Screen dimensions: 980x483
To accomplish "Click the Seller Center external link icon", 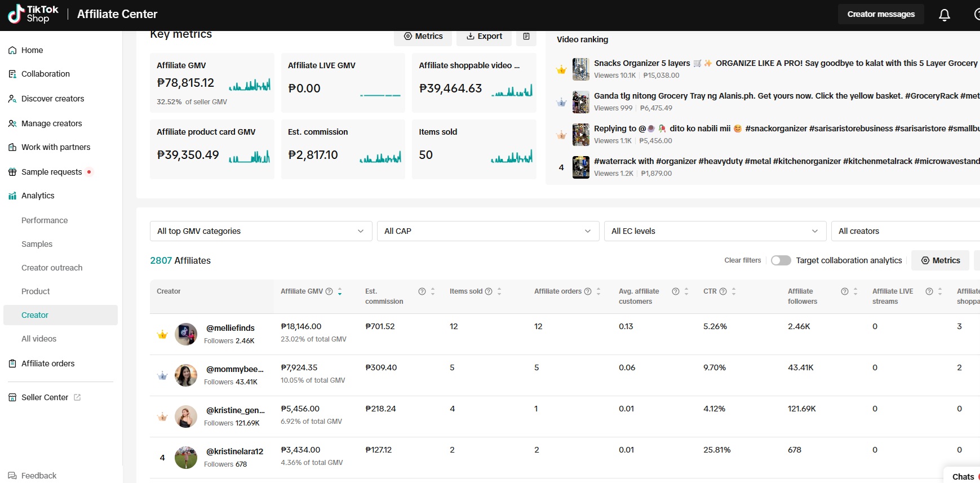I will coord(77,397).
